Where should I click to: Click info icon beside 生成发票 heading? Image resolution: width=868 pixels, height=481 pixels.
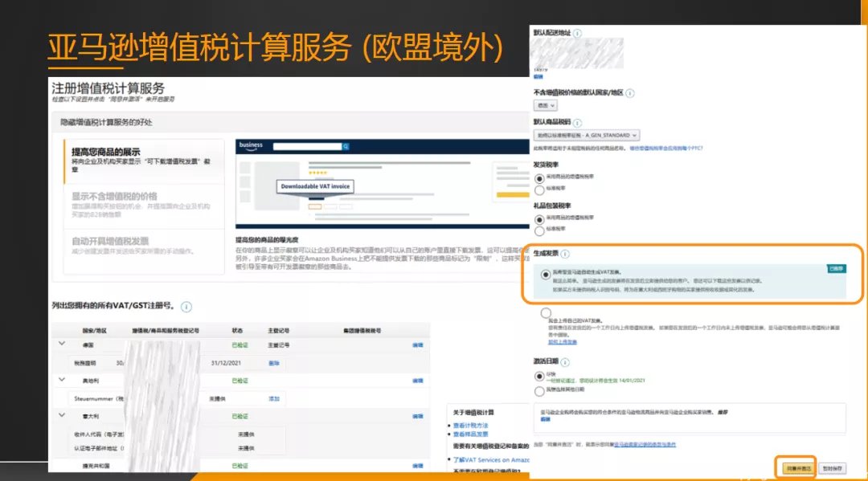[x=565, y=254]
